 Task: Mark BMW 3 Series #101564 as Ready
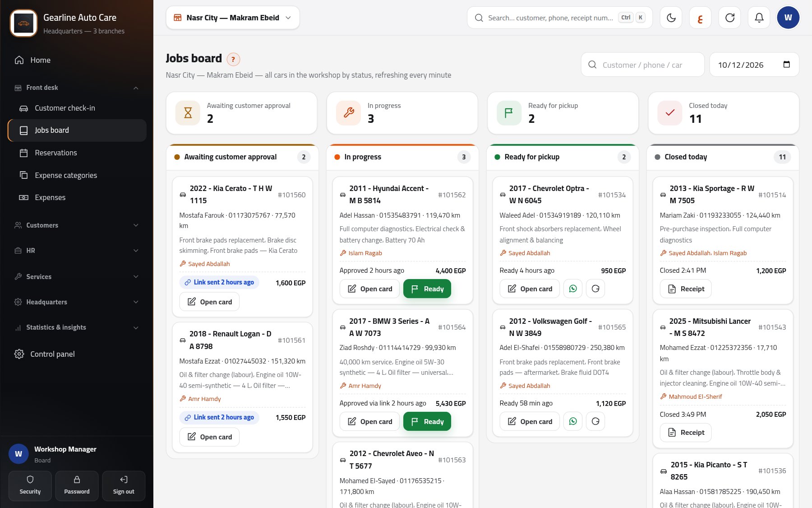click(x=427, y=421)
